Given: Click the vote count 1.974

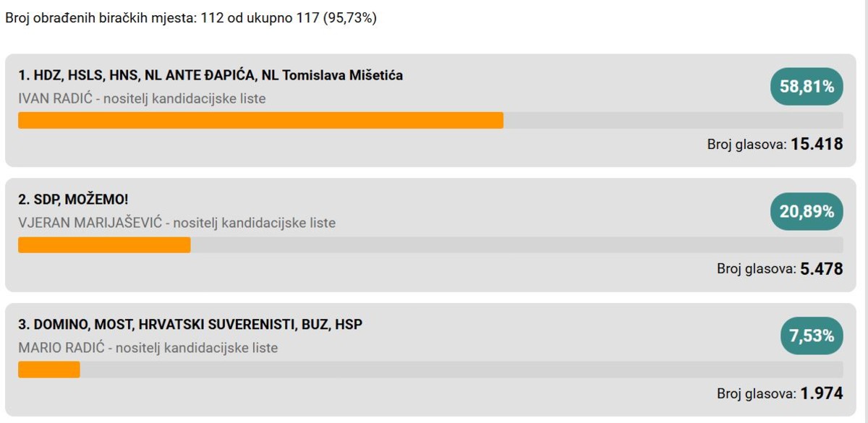Looking at the screenshot, I should point(822,394).
